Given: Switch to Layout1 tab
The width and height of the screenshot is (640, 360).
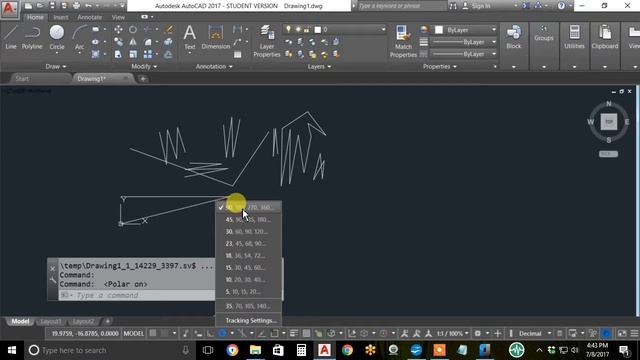Looking at the screenshot, I should [x=51, y=322].
